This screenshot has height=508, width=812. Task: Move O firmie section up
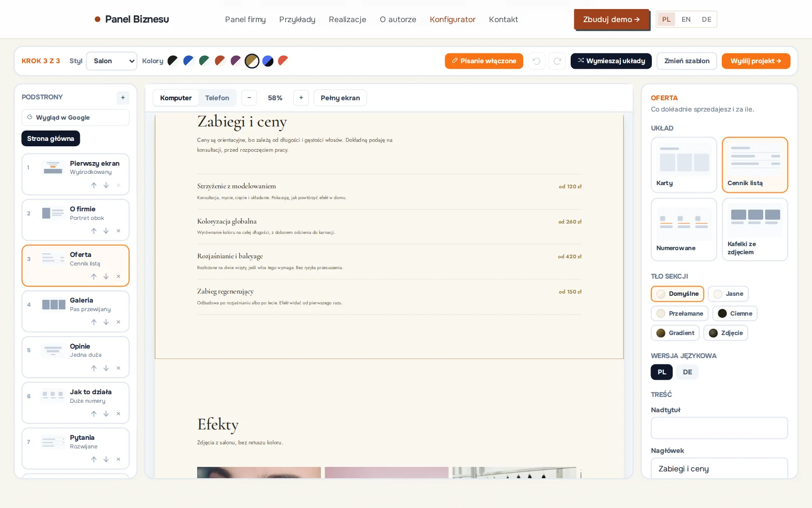click(94, 231)
